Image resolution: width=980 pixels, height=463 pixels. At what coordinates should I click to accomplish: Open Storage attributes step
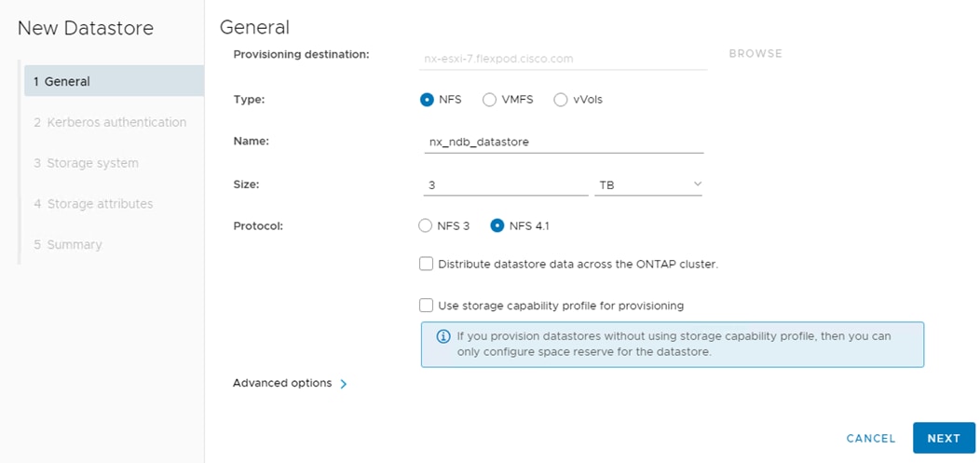[x=93, y=204]
